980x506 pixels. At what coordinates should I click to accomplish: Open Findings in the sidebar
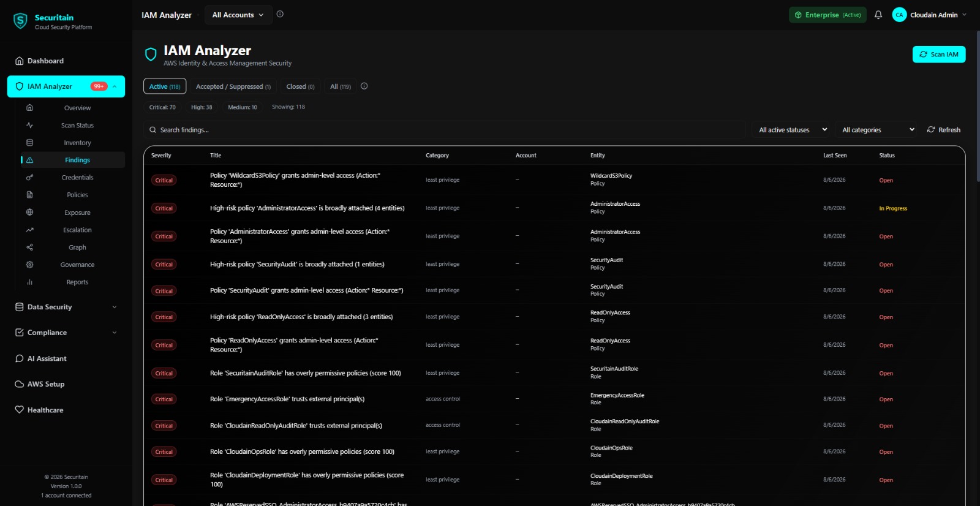(73, 160)
